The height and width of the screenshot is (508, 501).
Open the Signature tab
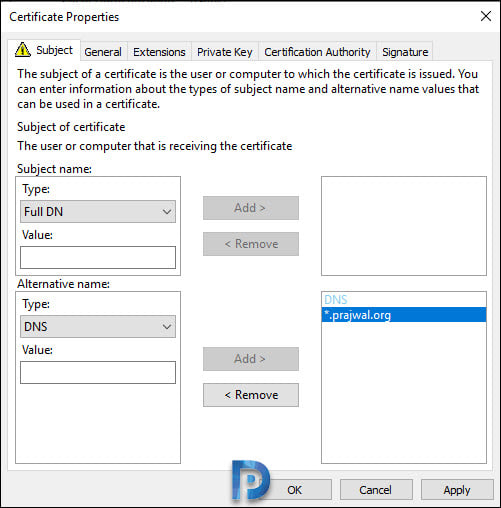(x=405, y=52)
